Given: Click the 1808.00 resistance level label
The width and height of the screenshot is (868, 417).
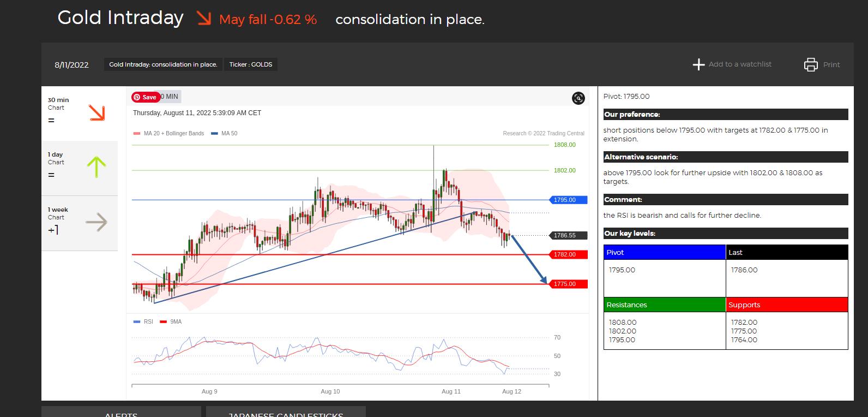Looking at the screenshot, I should (565, 145).
